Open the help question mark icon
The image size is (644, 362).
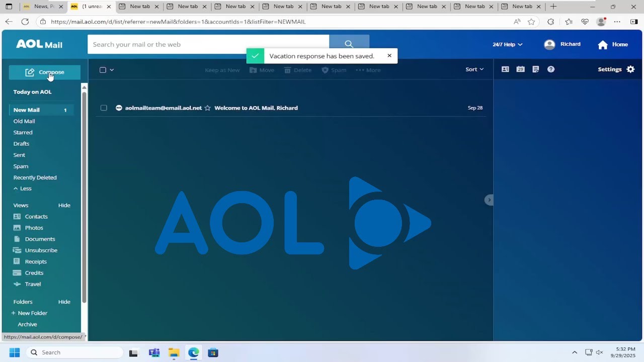[551, 69]
